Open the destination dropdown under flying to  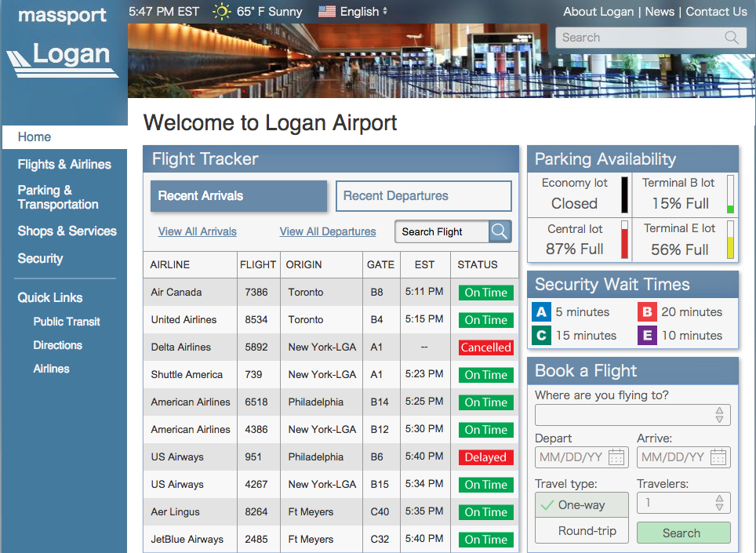tap(633, 415)
